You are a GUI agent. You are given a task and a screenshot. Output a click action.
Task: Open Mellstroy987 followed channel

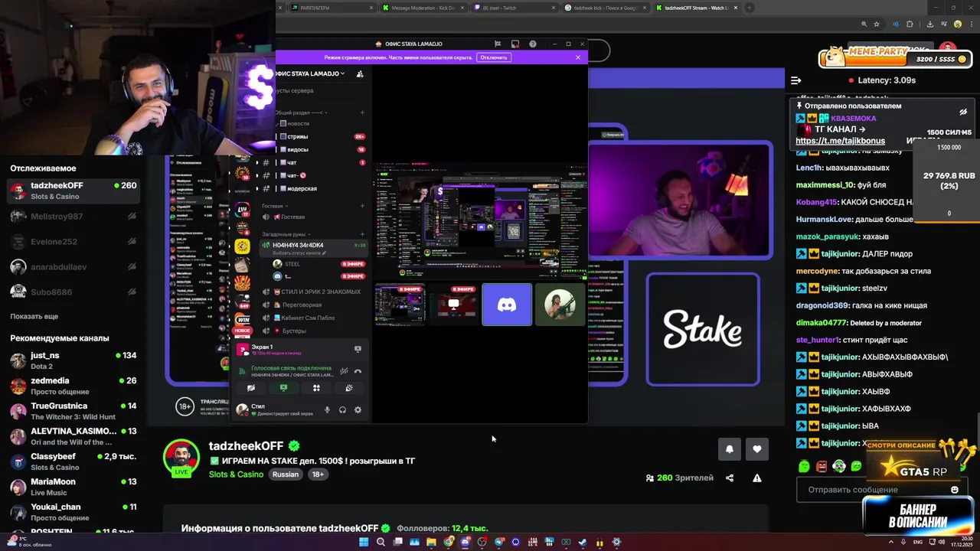click(x=73, y=217)
